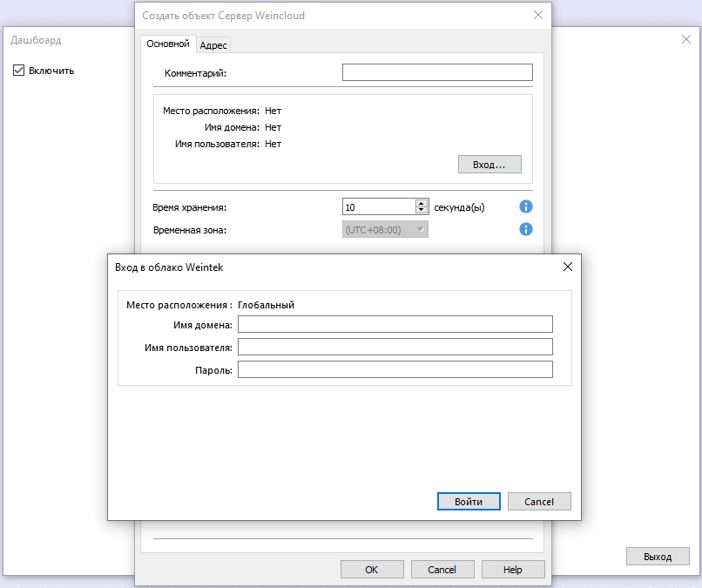Click the Вход... button
Screen dimensions: 702x588
pos(489,165)
